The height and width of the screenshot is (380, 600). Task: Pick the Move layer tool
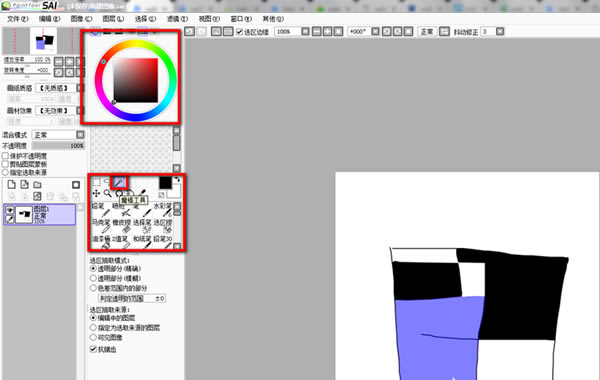pos(96,194)
